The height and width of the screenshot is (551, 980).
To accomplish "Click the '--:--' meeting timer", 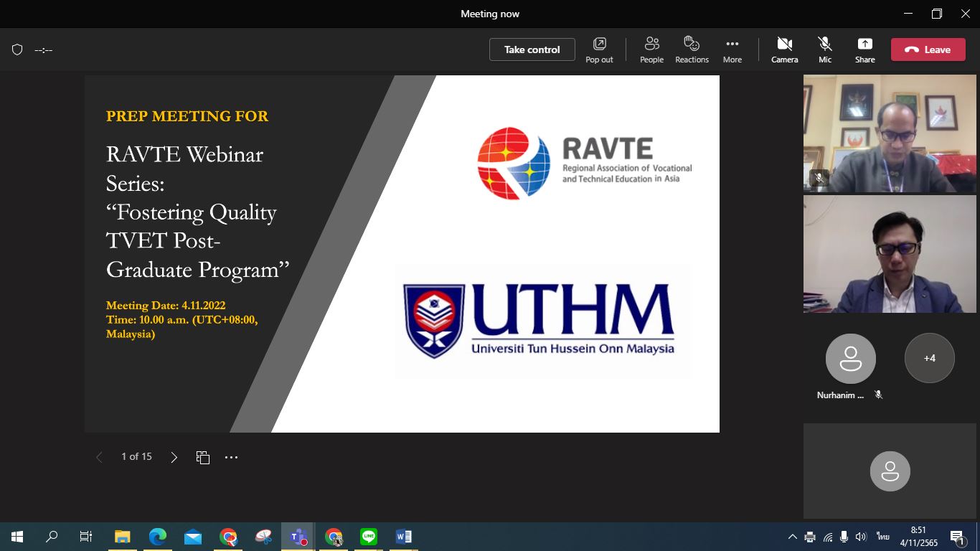I will coord(44,50).
